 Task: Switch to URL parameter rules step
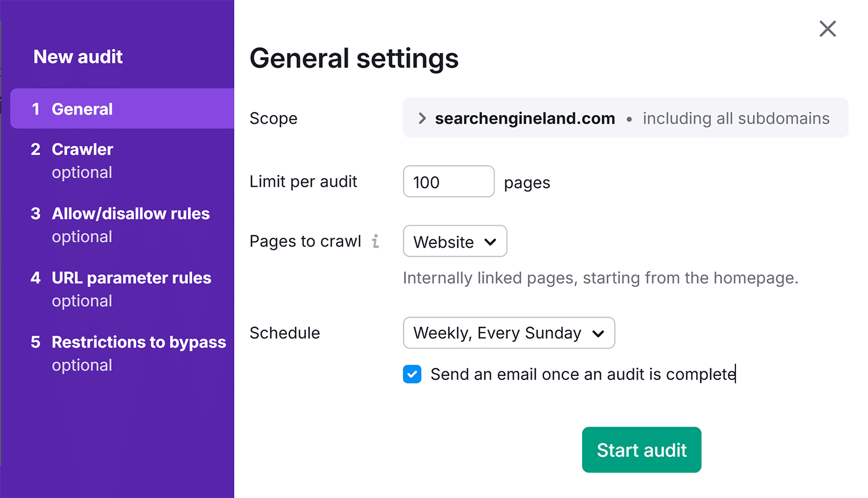tap(121, 289)
